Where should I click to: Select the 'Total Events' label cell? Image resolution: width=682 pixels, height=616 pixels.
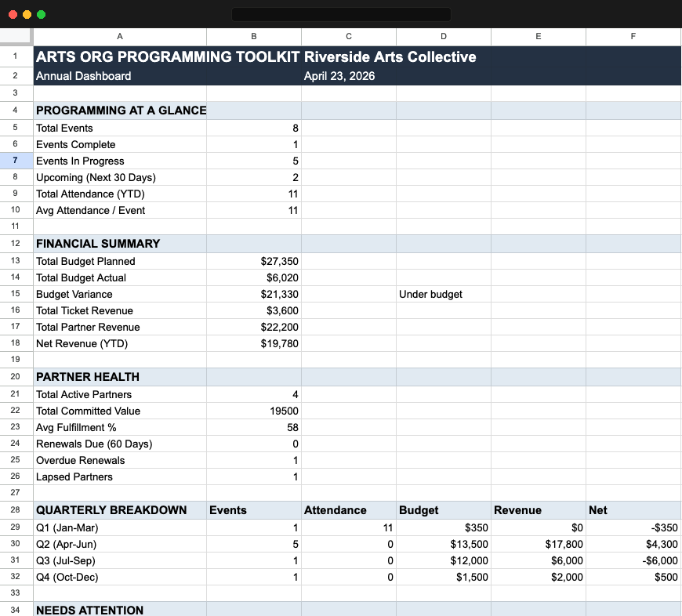[120, 128]
